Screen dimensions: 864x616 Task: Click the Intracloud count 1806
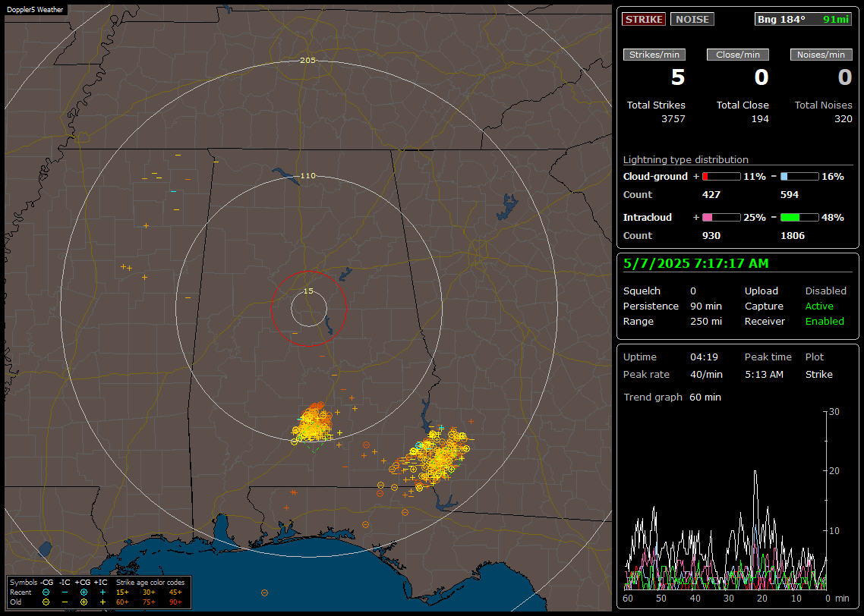pyautogui.click(x=793, y=236)
